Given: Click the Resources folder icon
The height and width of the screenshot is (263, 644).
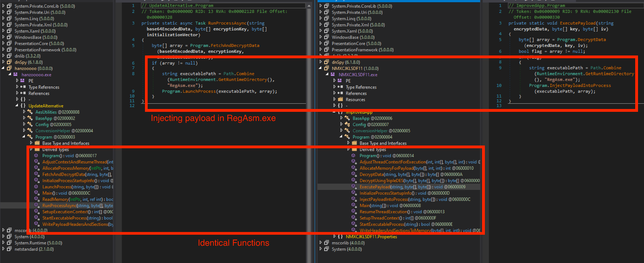Looking at the screenshot, I should point(340,100).
